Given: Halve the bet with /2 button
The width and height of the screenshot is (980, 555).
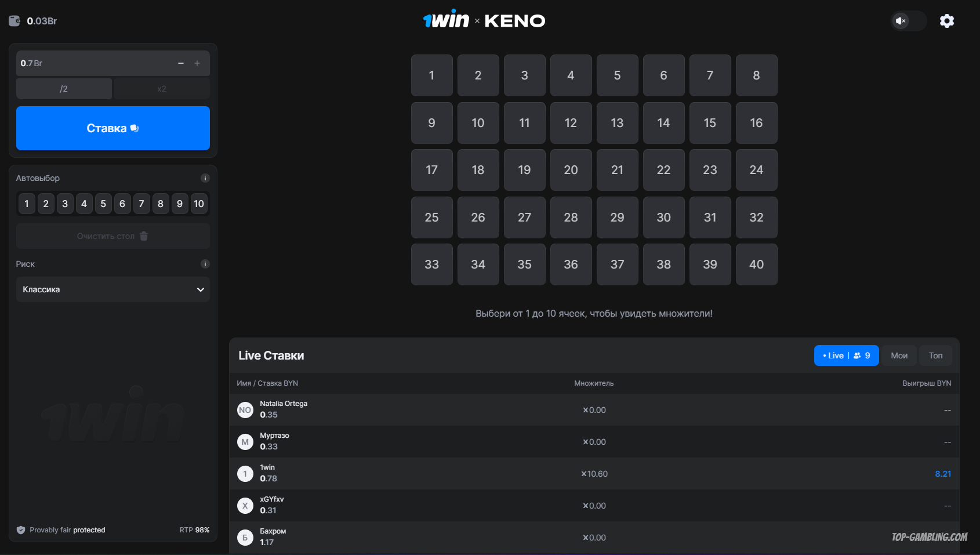Looking at the screenshot, I should (x=64, y=89).
